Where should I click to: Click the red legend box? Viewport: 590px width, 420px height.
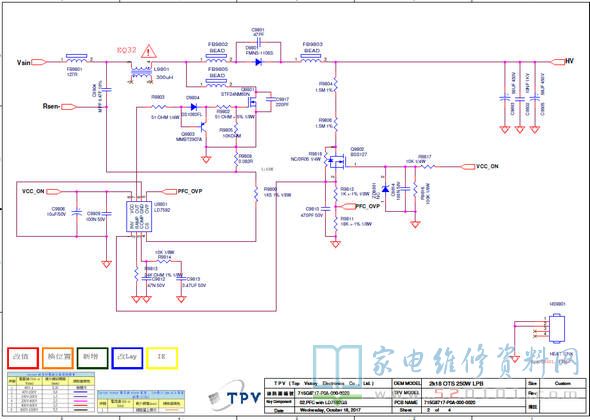(23, 358)
